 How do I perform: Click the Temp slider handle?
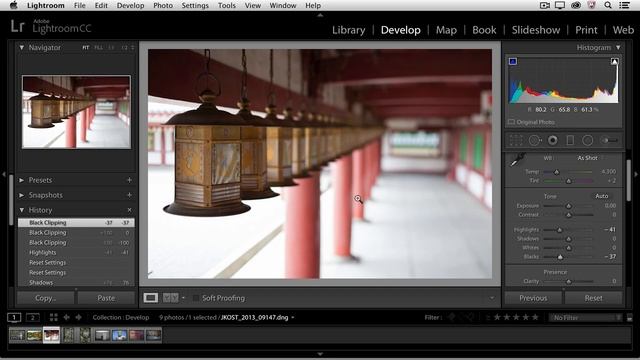556,172
